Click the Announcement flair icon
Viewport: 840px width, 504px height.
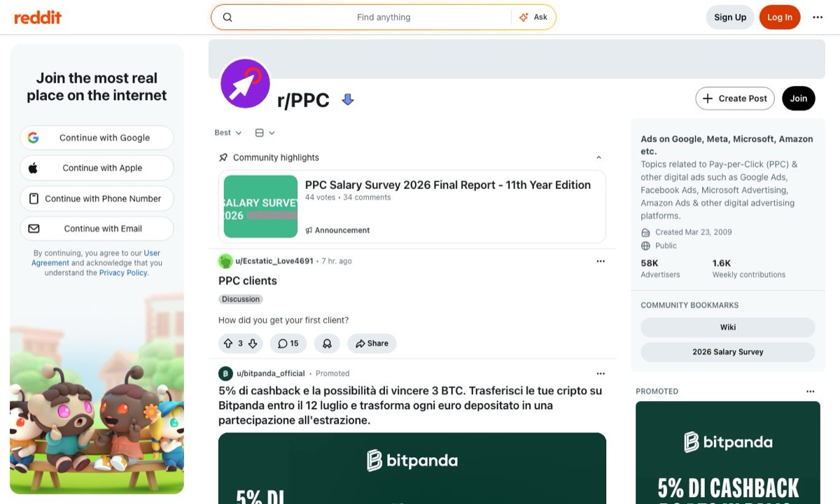[x=309, y=230]
